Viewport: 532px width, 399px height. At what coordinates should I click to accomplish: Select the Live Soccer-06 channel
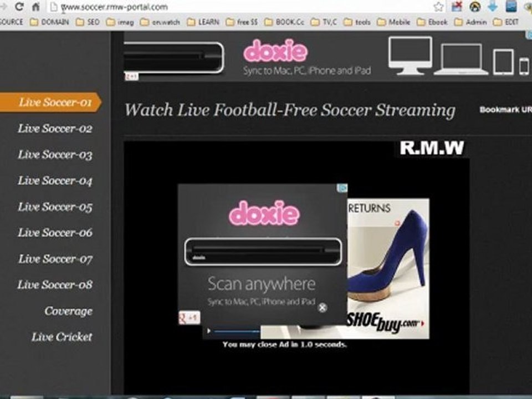tap(55, 233)
